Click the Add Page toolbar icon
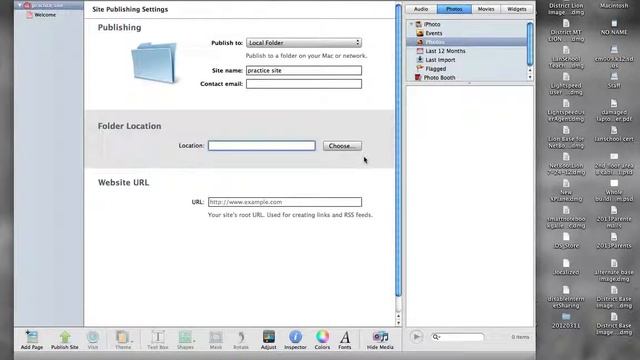This screenshot has height=360, width=640. coord(32,340)
